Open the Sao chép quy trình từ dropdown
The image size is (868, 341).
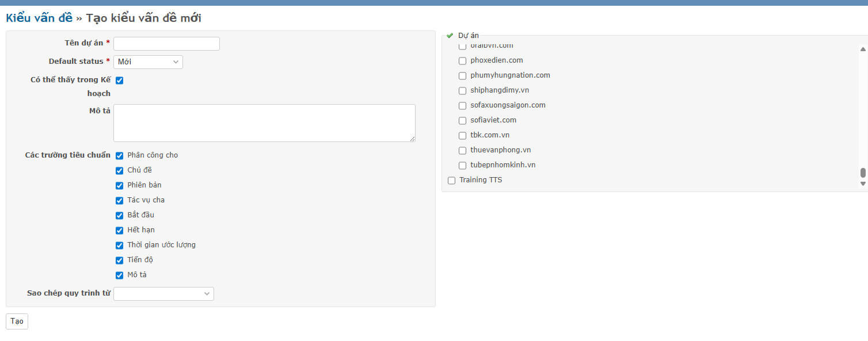163,294
